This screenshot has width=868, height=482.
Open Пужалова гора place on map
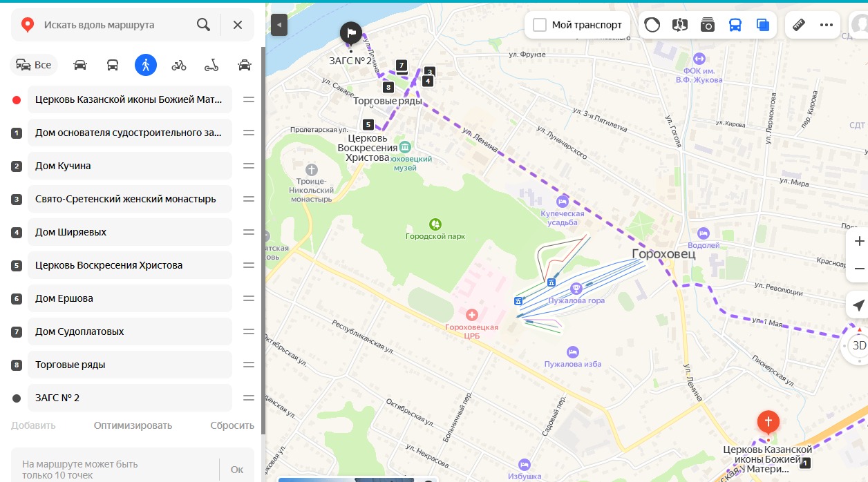click(576, 289)
